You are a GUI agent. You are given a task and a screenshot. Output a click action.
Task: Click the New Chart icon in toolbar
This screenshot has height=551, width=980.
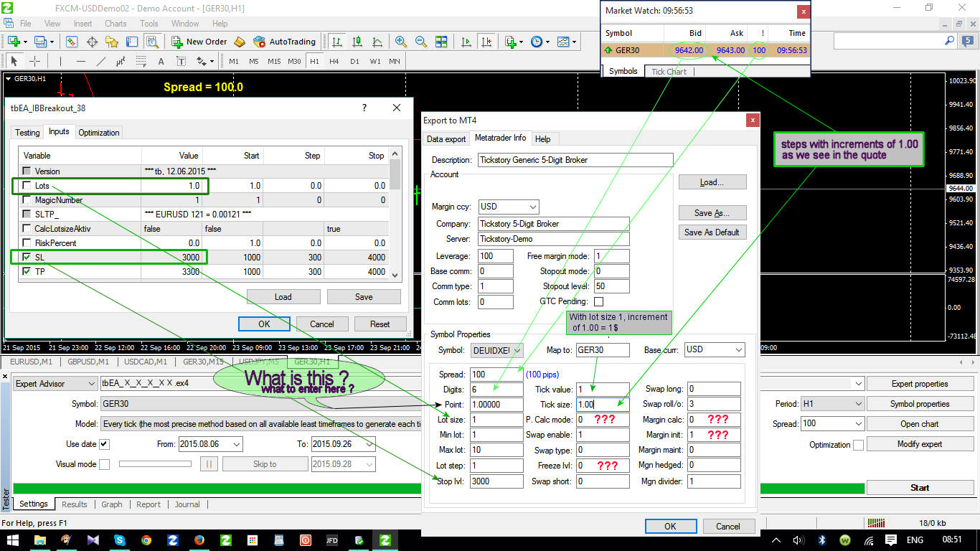14,42
